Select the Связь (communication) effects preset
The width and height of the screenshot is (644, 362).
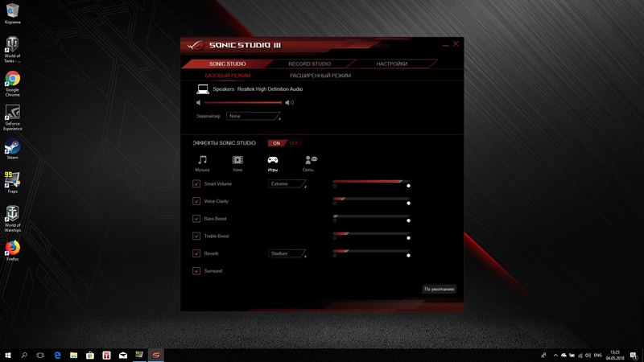tap(309, 163)
